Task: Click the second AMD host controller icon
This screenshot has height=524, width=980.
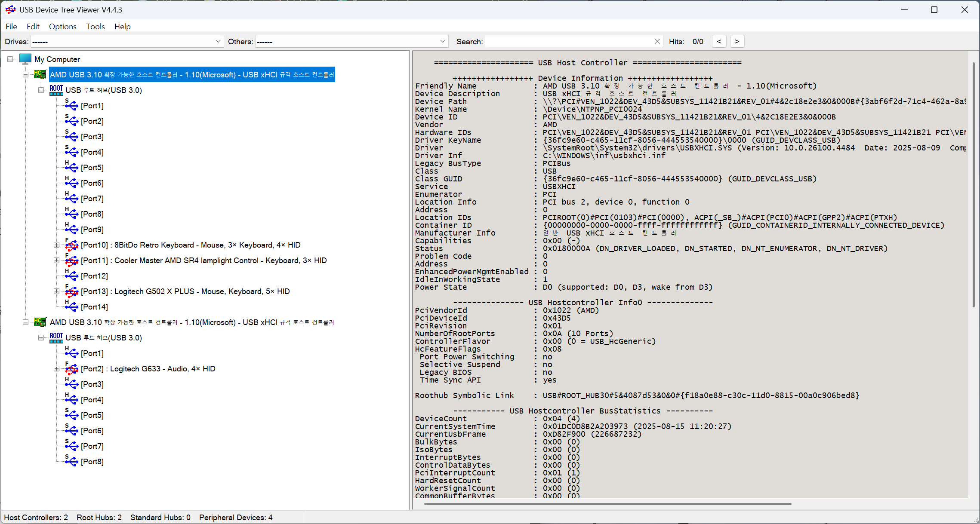Action: 40,322
